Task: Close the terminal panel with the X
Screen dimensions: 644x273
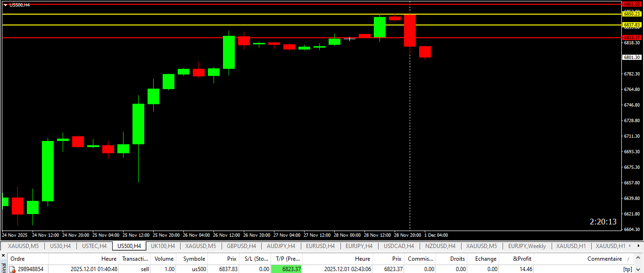Action: click(x=2, y=255)
